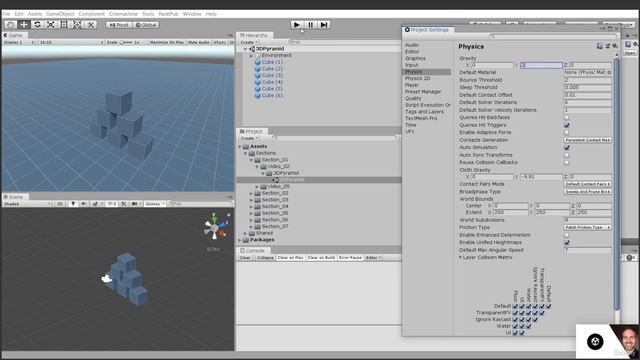
Task: Start Play mode with the Play button
Action: (x=297, y=24)
